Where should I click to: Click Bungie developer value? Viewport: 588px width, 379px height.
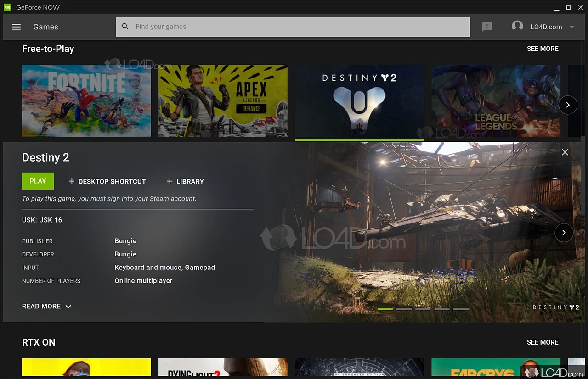tap(125, 254)
